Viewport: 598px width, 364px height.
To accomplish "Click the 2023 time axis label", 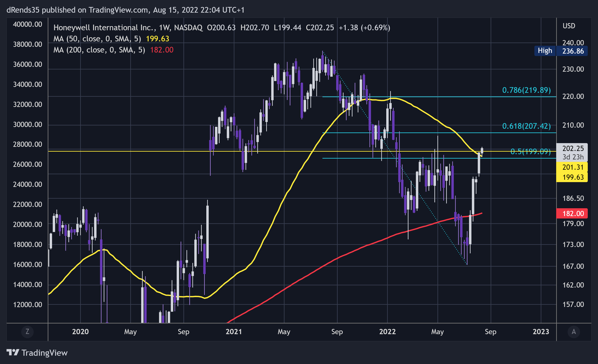I will (x=541, y=332).
